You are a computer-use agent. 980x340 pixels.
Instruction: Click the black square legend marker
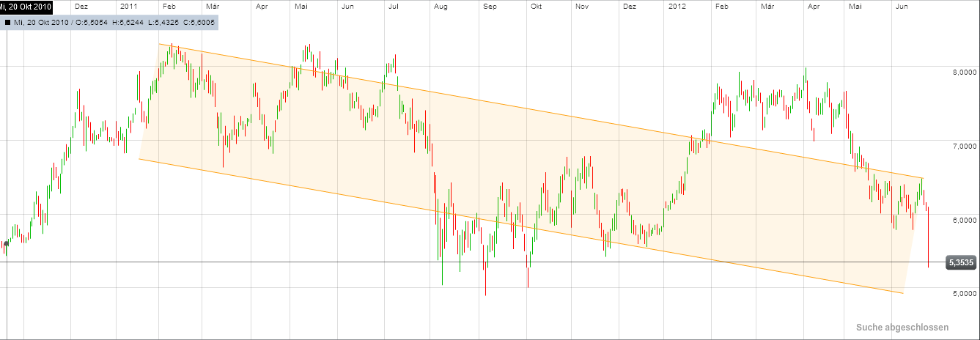coord(7,23)
